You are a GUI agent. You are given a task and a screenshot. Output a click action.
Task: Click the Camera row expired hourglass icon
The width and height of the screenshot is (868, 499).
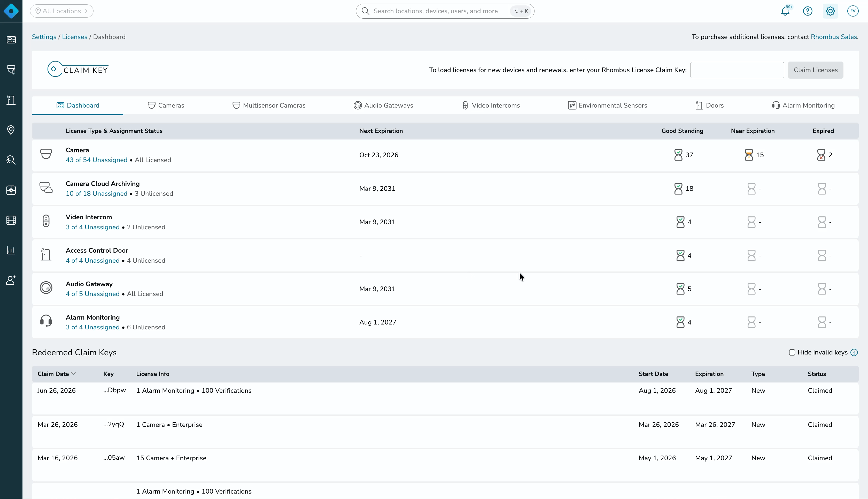tap(821, 155)
